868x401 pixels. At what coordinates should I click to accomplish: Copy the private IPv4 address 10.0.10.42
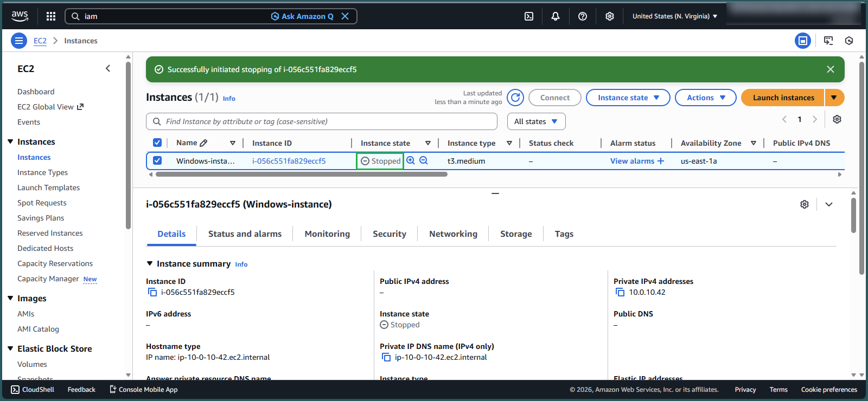click(620, 292)
